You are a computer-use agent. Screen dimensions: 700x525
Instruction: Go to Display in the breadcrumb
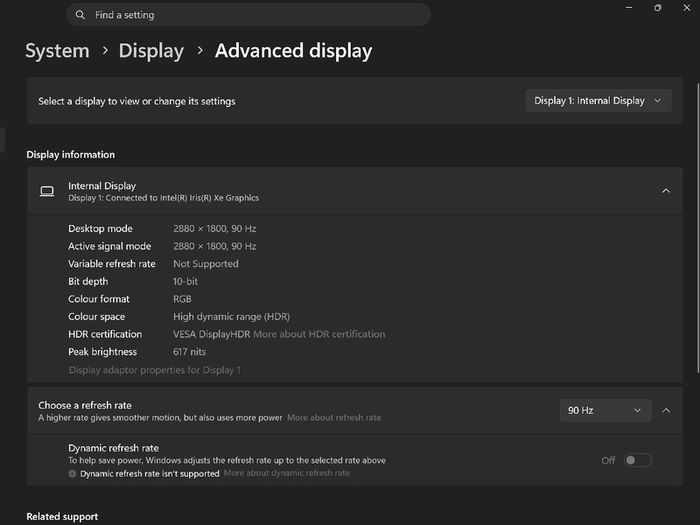pos(151,51)
